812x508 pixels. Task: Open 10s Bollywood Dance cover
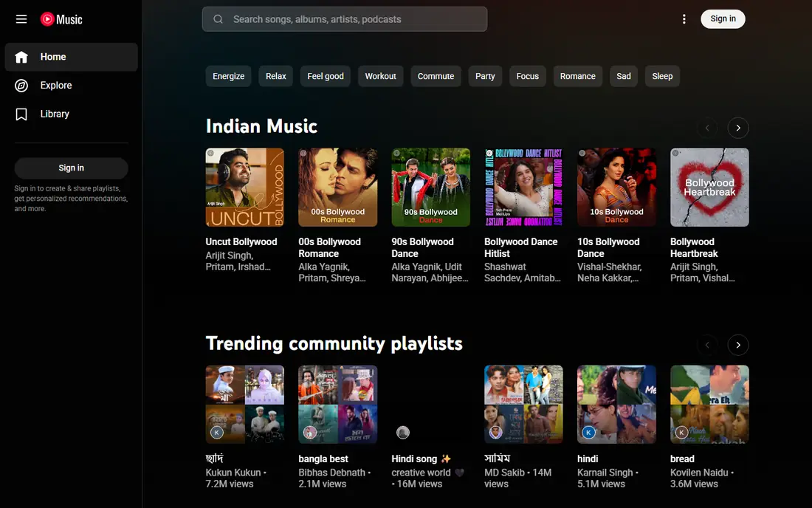point(617,188)
